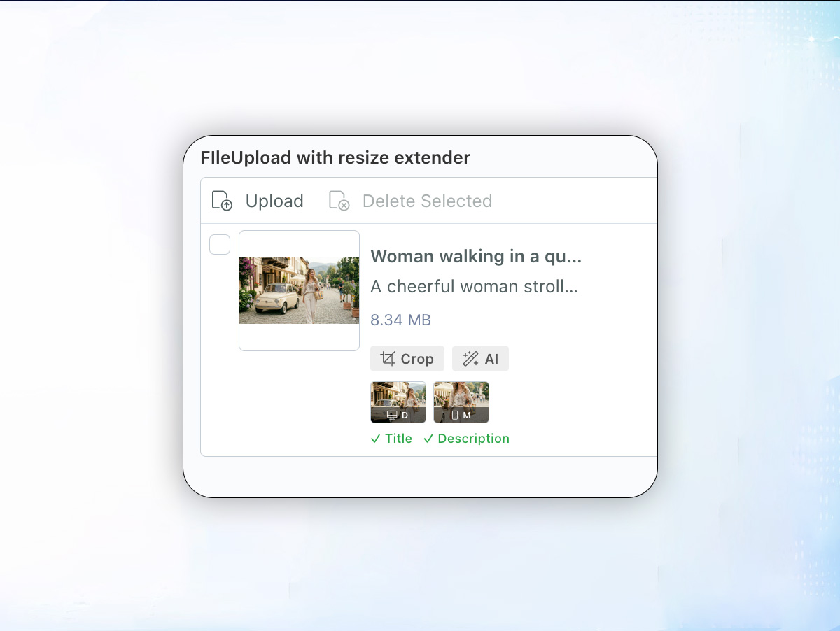Click the phone icon on mobile thumbnail

(455, 416)
